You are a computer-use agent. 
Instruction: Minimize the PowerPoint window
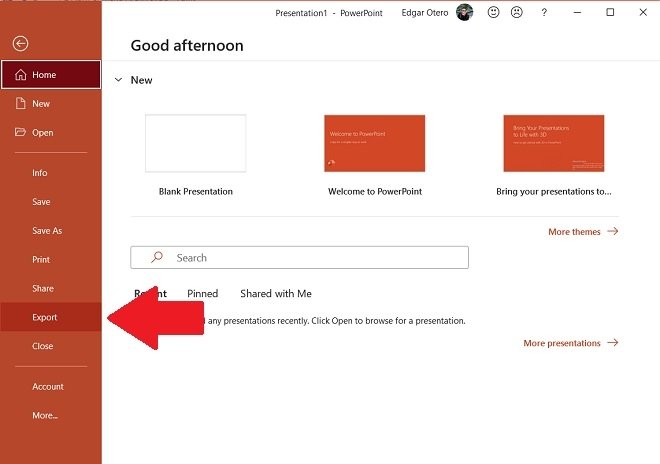[x=578, y=12]
